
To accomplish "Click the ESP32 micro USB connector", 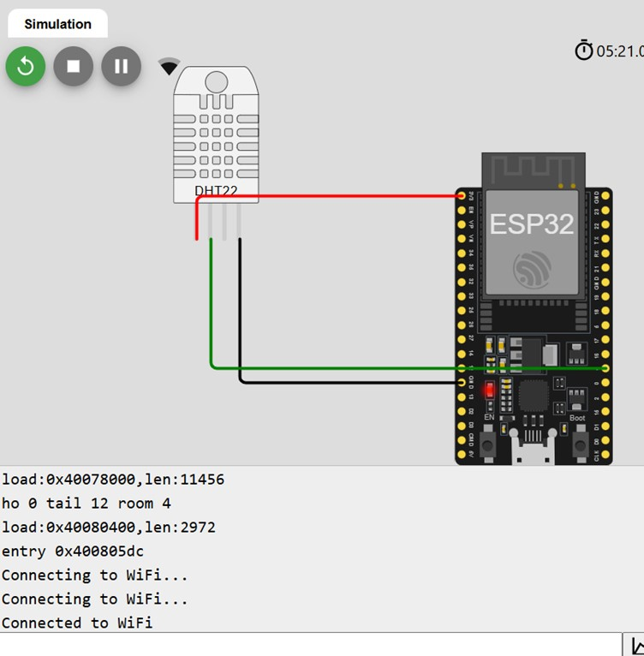I will [x=533, y=448].
